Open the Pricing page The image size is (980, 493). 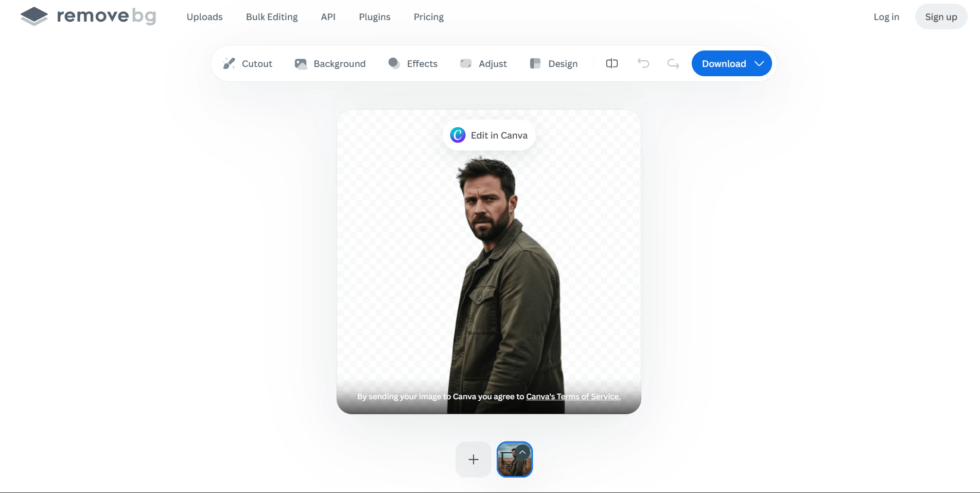coord(429,17)
